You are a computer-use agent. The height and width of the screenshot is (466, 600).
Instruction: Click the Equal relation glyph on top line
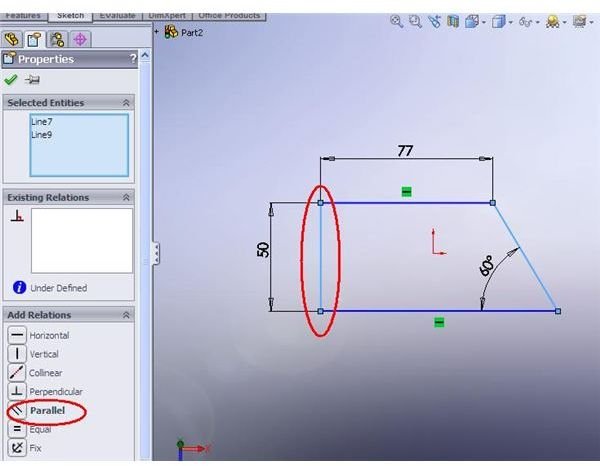coord(406,191)
